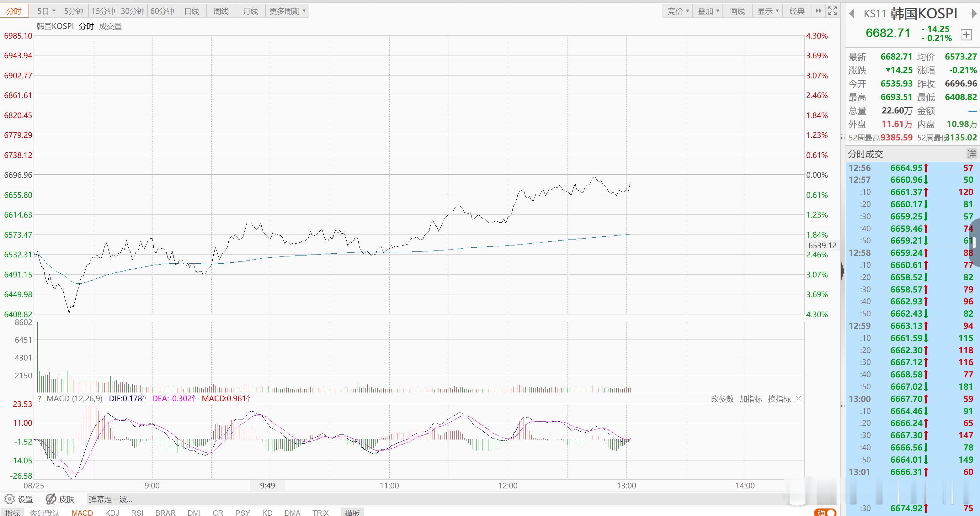This screenshot has height=516, width=980.
Task: Go to next security with right arrow
Action: point(974,14)
